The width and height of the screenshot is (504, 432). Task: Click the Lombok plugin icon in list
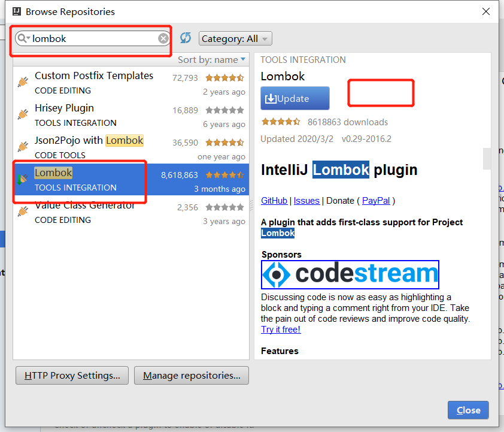(x=23, y=179)
